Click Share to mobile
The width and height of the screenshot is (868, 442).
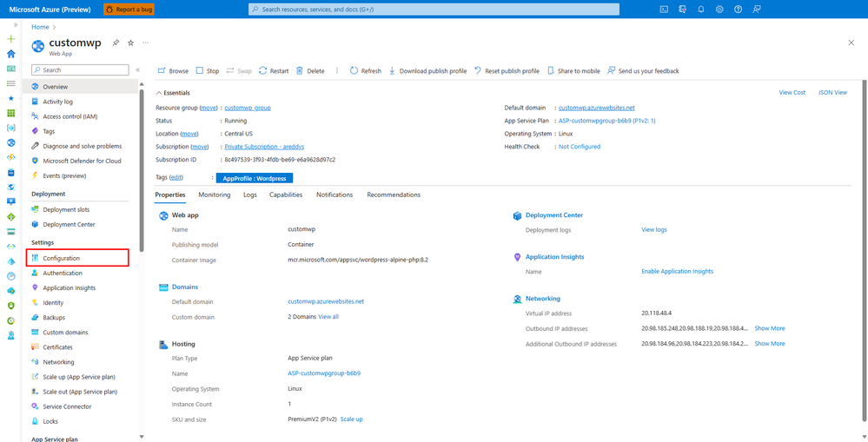(573, 71)
